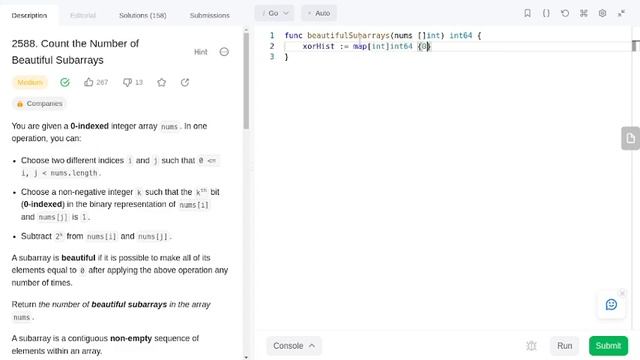Dislike the problem with thumbs down 13
Viewport: 640px width, 360px height.
tap(133, 82)
